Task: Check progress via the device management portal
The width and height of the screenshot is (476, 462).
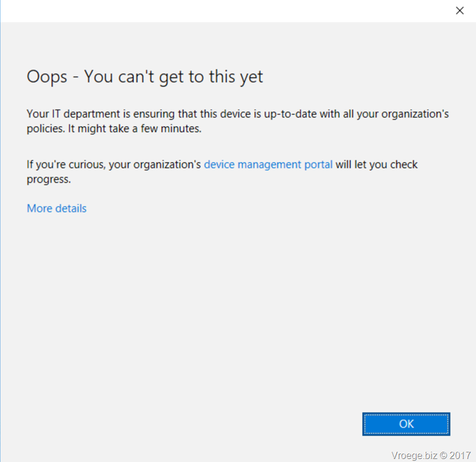Action: tap(268, 164)
